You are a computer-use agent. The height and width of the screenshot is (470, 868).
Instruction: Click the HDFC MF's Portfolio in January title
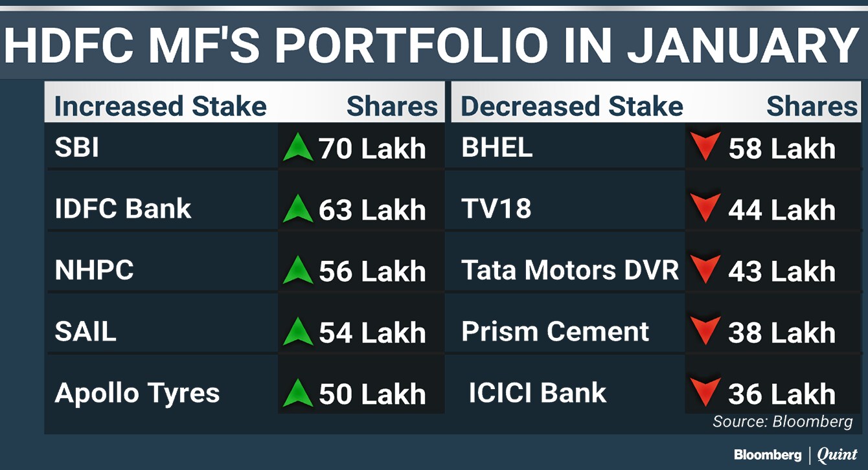pos(431,45)
